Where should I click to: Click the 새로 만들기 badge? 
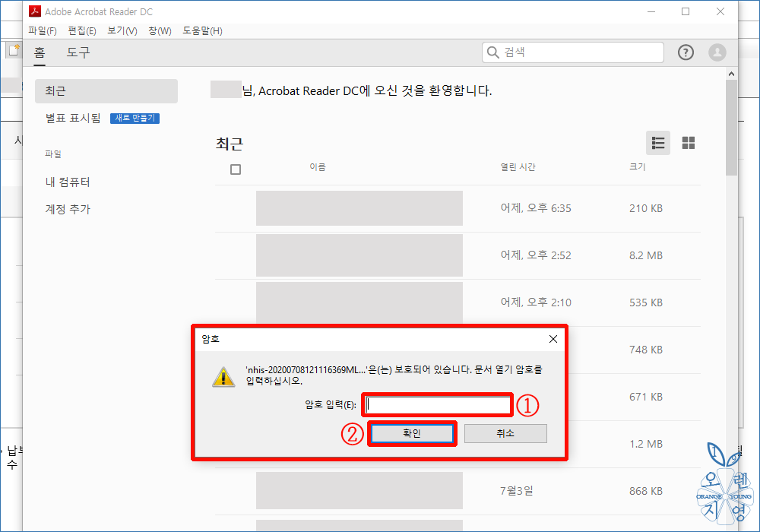pos(135,119)
